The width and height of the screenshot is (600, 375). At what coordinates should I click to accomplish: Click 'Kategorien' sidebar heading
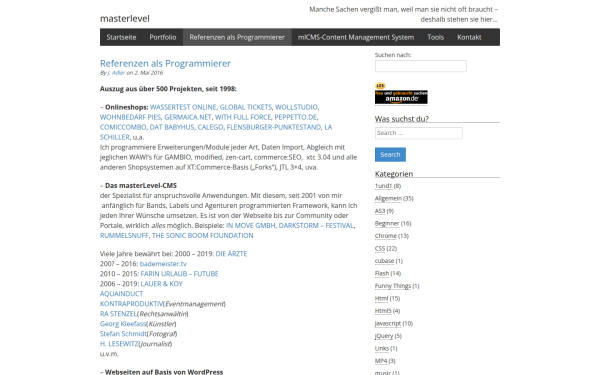[394, 174]
